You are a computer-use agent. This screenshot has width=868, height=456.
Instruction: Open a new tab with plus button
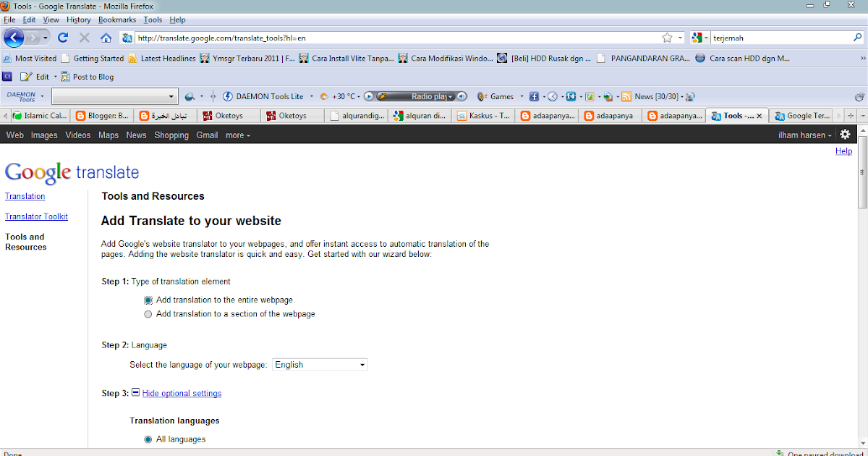click(x=852, y=116)
